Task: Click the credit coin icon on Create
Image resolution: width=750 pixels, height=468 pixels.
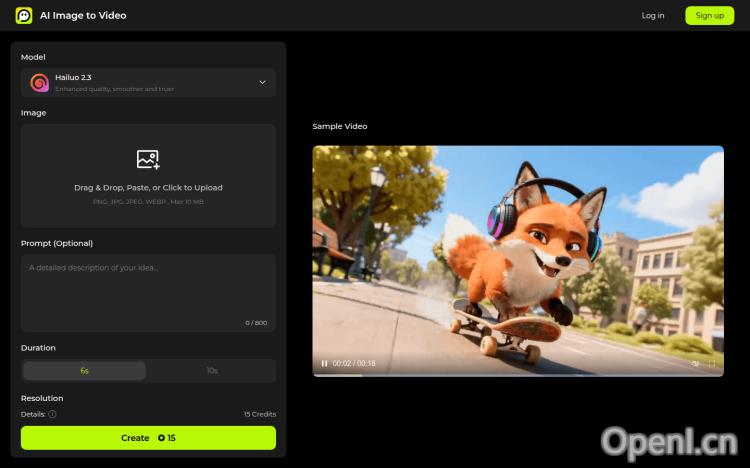Action: tap(159, 438)
